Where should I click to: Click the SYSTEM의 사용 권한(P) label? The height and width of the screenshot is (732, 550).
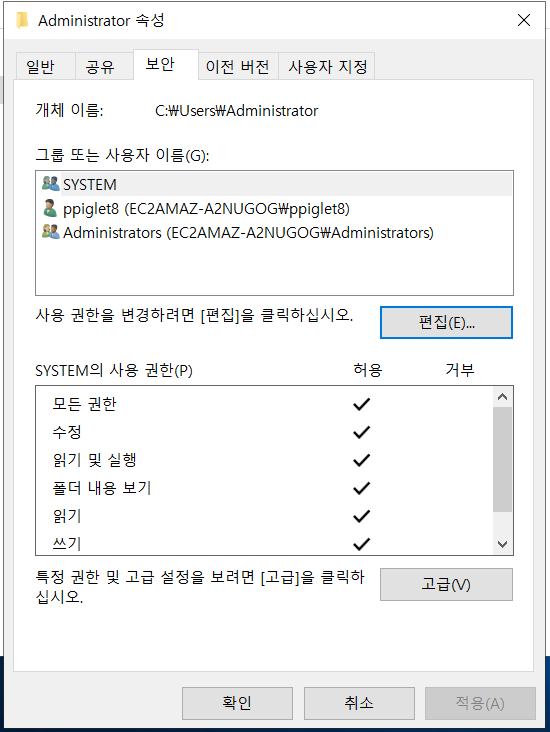[114, 371]
